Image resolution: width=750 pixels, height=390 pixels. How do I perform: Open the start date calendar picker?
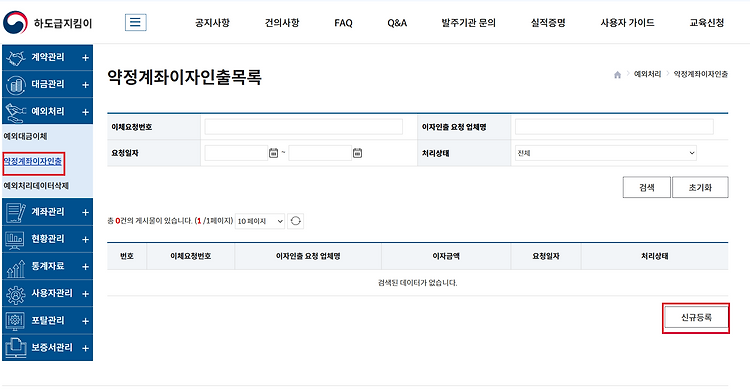[273, 153]
